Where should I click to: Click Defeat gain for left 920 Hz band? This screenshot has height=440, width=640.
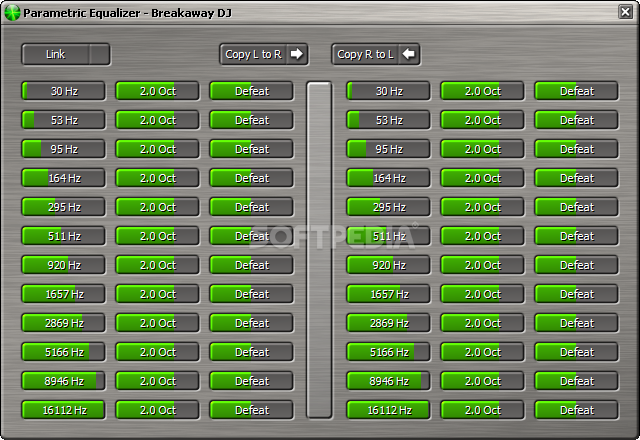pos(251,265)
